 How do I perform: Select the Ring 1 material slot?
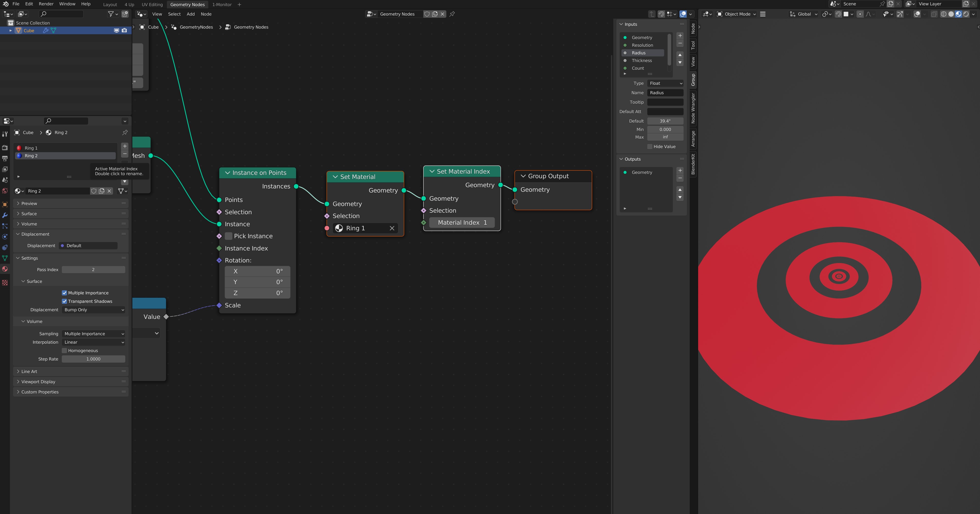tap(65, 148)
